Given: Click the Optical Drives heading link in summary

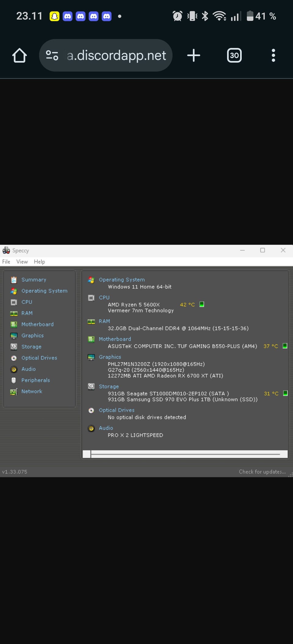Looking at the screenshot, I should pyautogui.click(x=117, y=410).
